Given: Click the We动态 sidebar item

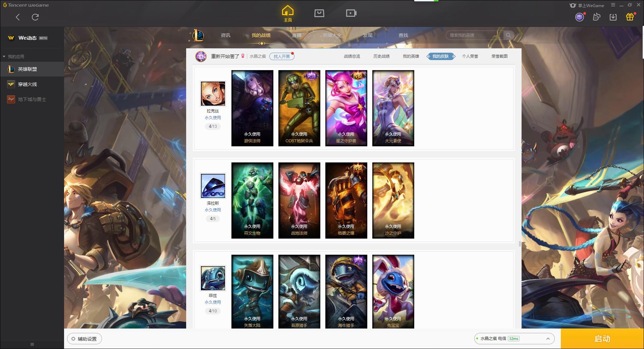Looking at the screenshot, I should [32, 38].
